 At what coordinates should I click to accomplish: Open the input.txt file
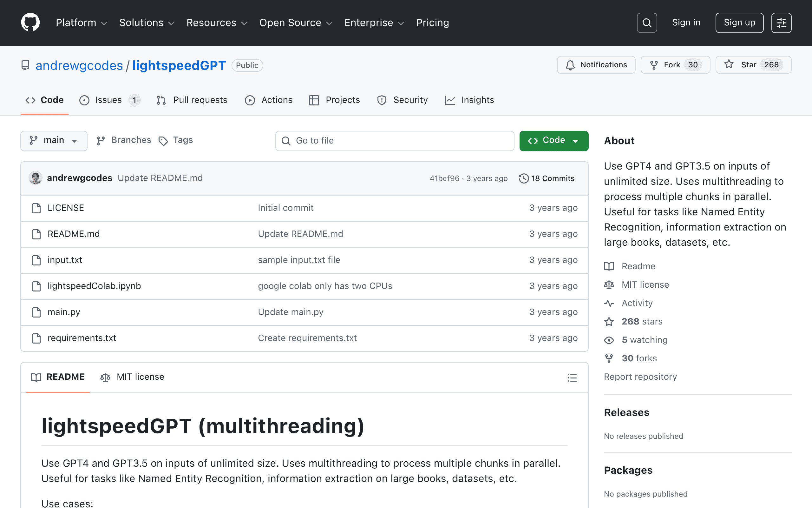pos(65,260)
